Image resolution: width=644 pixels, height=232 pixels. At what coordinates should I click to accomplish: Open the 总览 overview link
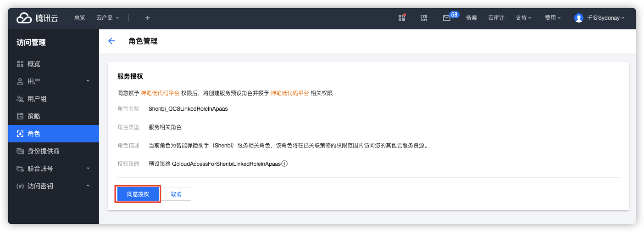(x=80, y=18)
